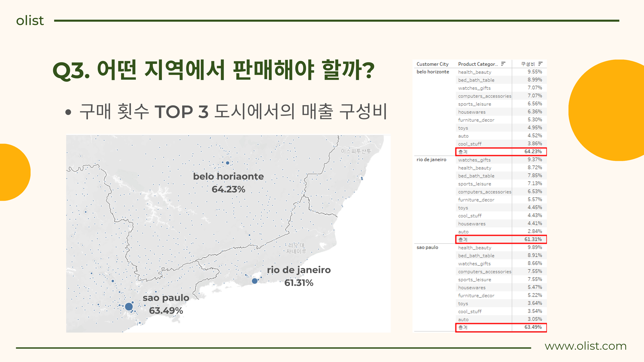Screen dimensions: 644x362
Task: Click the 63.49% total in the table
Action: click(x=533, y=327)
